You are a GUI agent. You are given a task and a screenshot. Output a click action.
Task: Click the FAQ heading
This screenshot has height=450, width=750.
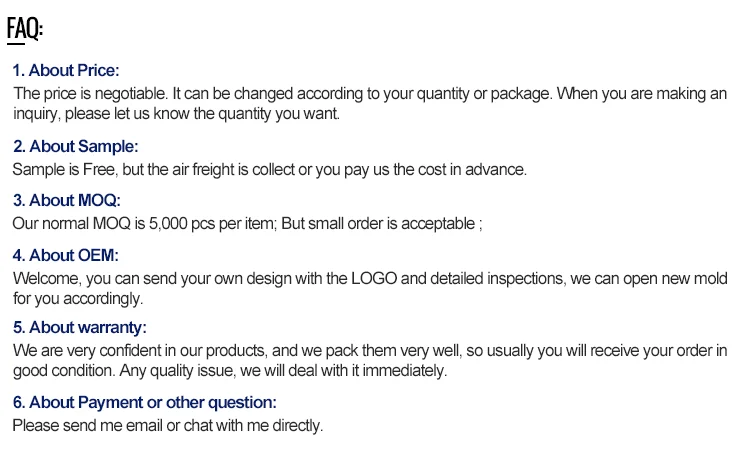click(x=25, y=29)
